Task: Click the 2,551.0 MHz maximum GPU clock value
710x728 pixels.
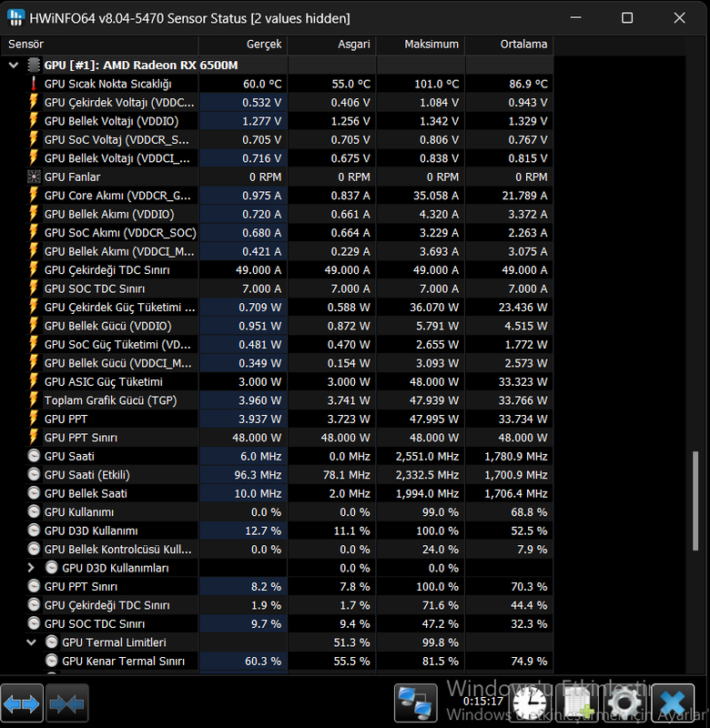Action: (x=427, y=456)
